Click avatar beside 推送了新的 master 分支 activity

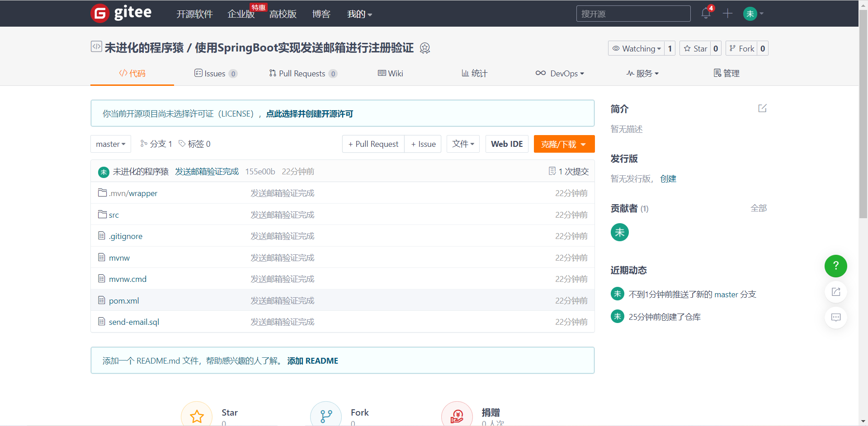pos(618,294)
